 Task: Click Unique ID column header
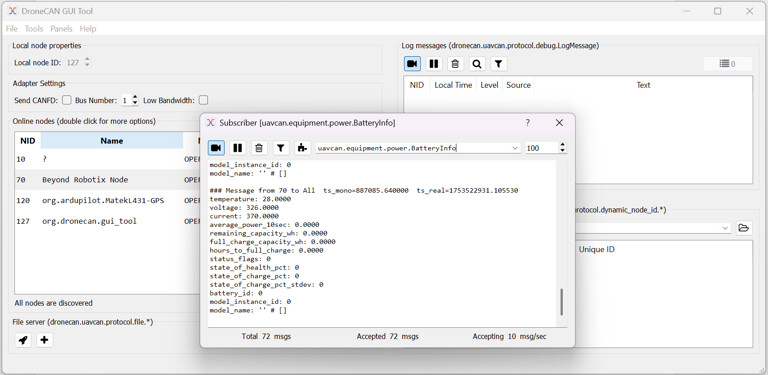(597, 249)
